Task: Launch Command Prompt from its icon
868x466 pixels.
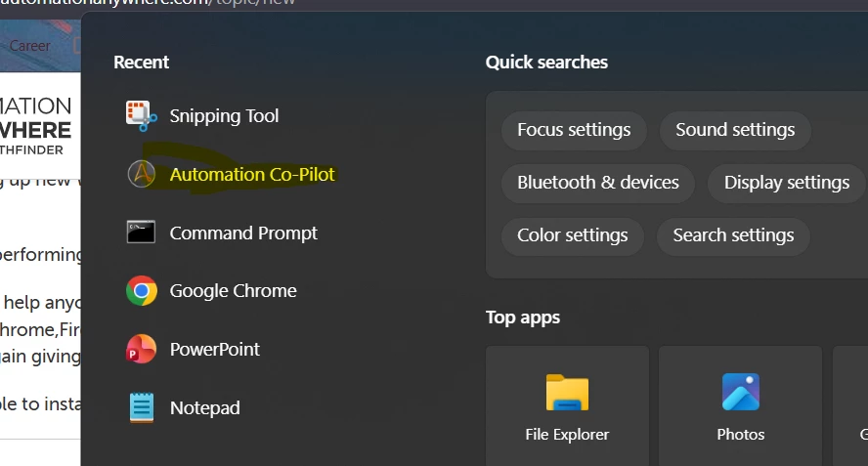Action: 141,233
